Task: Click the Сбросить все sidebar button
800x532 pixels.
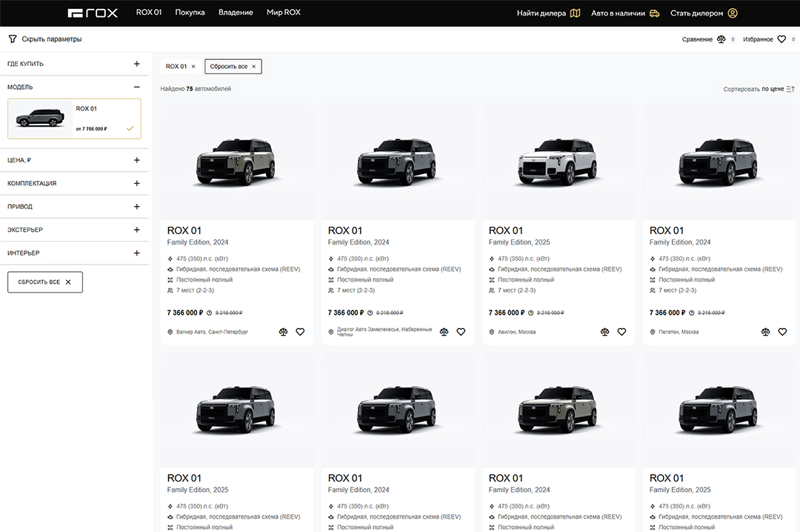Action: (x=45, y=282)
